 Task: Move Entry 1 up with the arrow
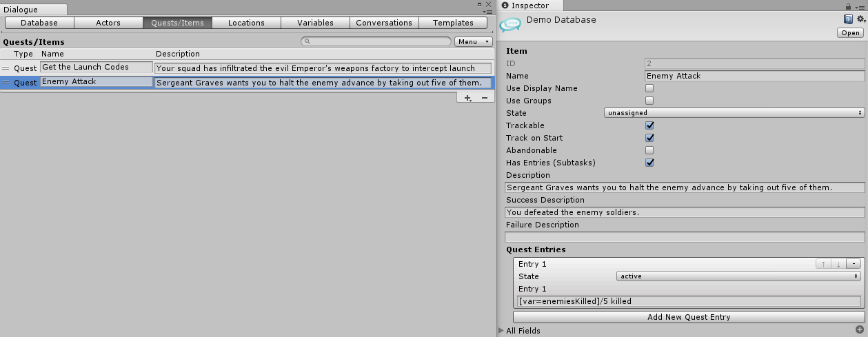[x=823, y=264]
